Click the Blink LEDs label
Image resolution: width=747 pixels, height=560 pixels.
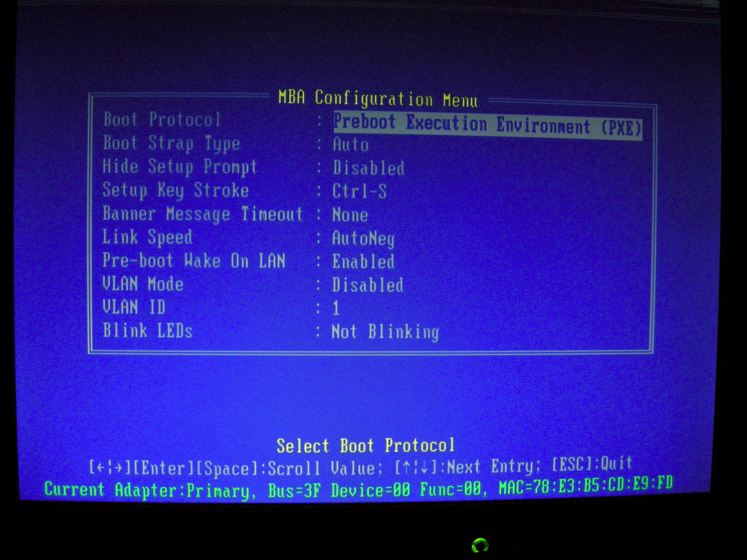tap(148, 331)
